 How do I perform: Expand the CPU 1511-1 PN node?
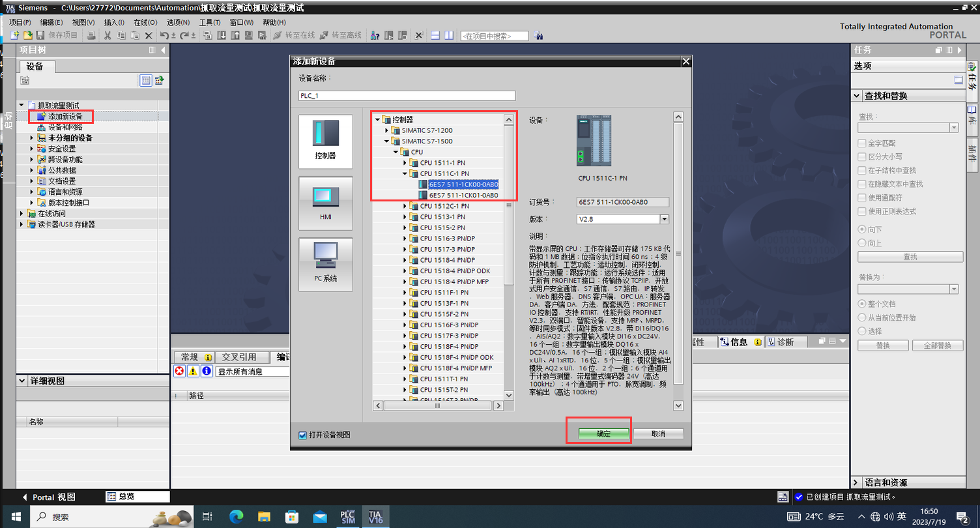(405, 162)
